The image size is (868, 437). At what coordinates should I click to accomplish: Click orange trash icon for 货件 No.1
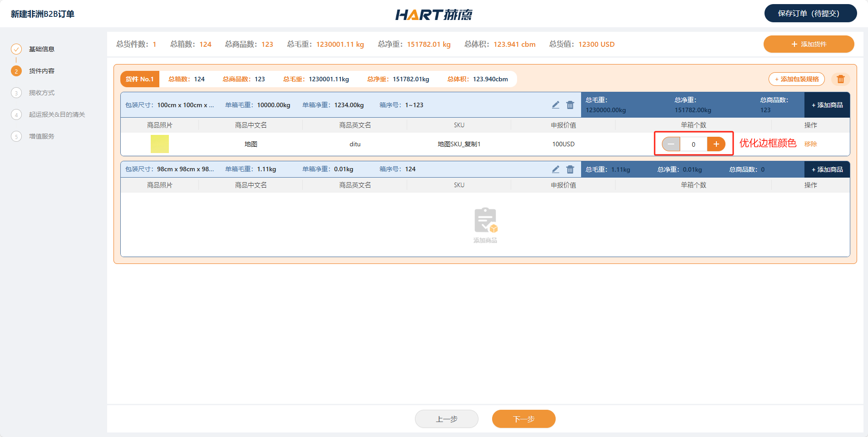point(840,79)
